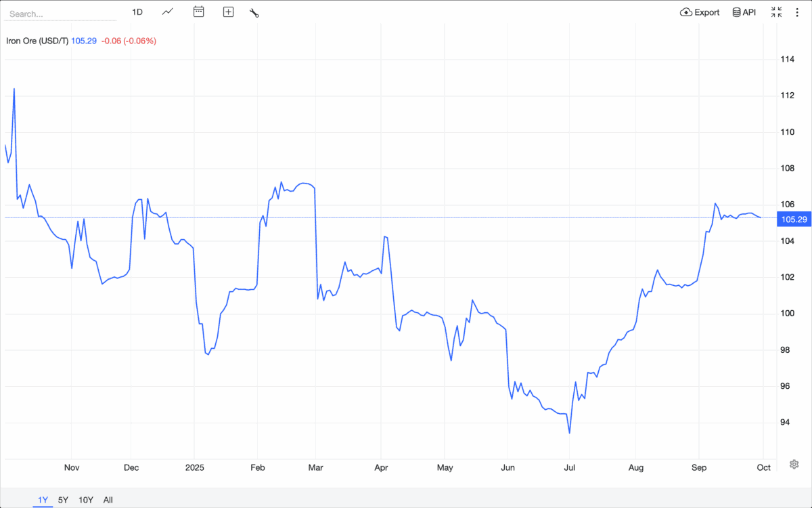812x508 pixels.
Task: Switch to the 1Y time range
Action: [43, 500]
